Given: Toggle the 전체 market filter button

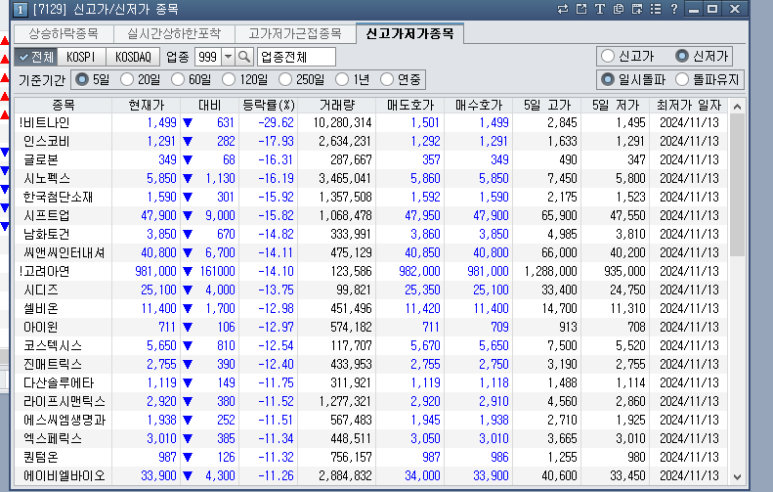Looking at the screenshot, I should [36, 57].
